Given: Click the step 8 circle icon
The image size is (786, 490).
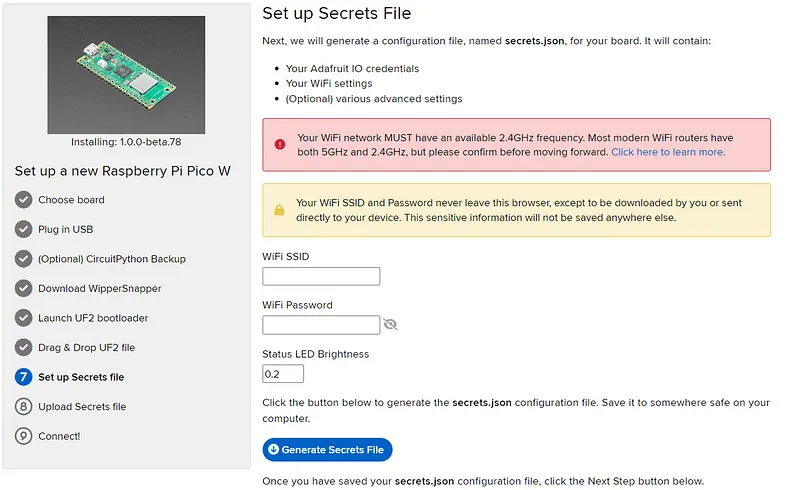Looking at the screenshot, I should pos(24,406).
